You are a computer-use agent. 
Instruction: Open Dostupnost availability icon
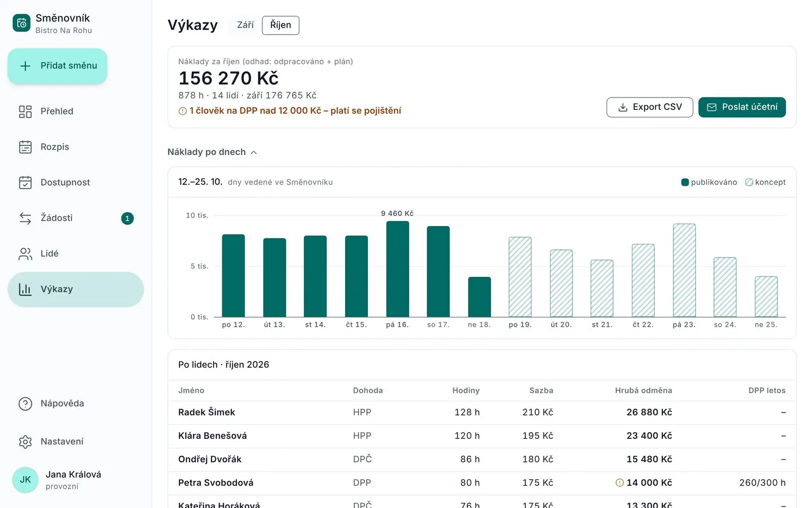[x=25, y=182]
